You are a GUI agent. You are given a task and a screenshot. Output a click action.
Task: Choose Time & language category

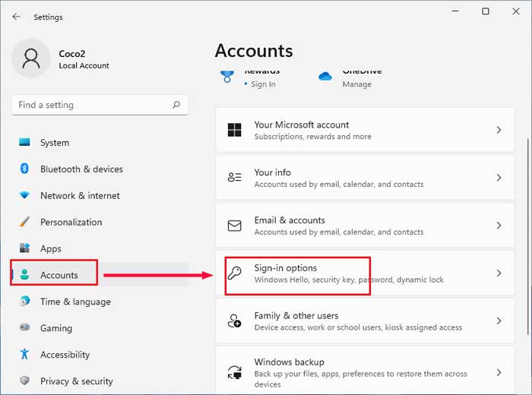100,302
